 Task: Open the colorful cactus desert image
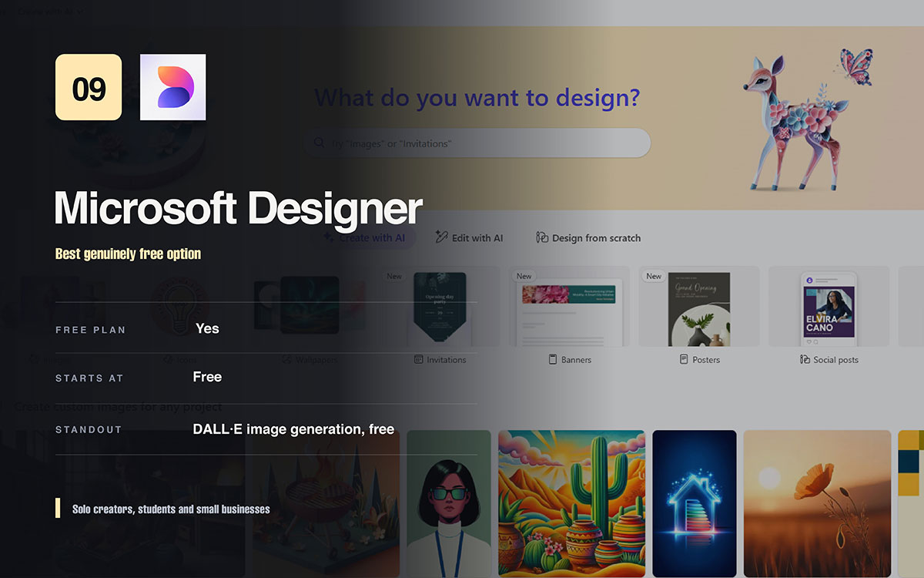tap(571, 504)
